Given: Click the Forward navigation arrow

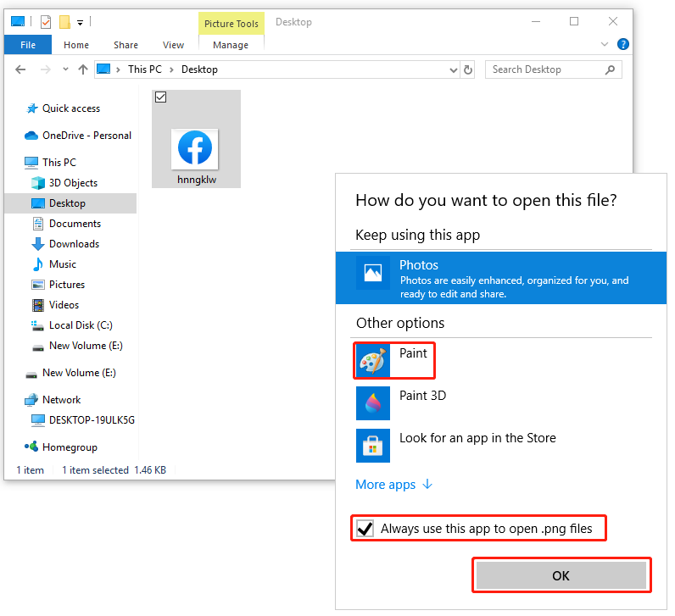Looking at the screenshot, I should tap(45, 69).
